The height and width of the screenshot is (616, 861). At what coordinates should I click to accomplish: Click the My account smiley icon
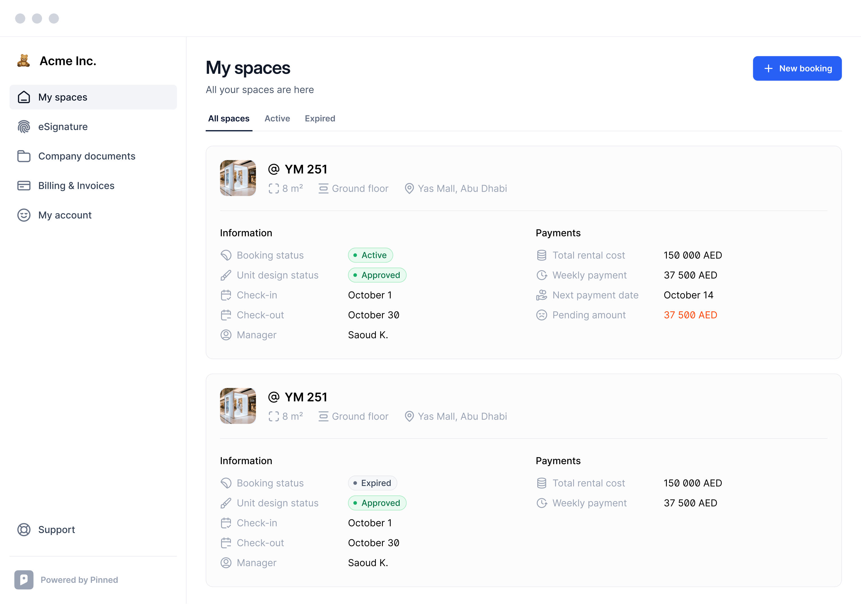(24, 215)
